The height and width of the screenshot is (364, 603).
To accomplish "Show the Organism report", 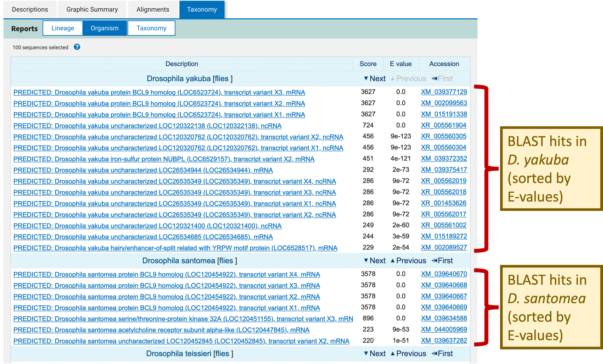I will pos(105,28).
